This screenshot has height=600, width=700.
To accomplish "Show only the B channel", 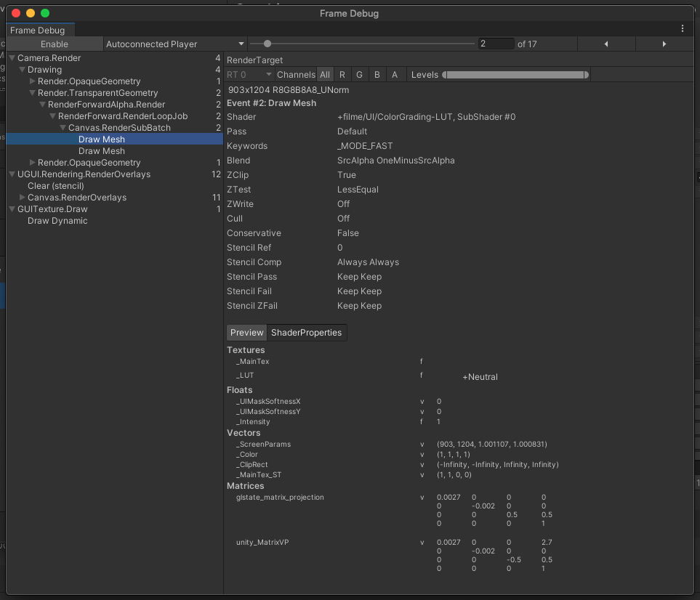I will 377,75.
